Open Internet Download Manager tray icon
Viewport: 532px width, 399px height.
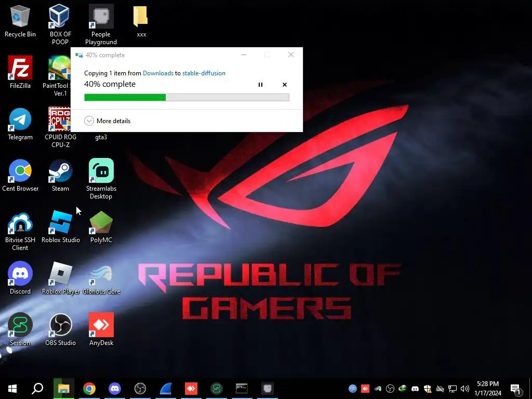(403, 389)
